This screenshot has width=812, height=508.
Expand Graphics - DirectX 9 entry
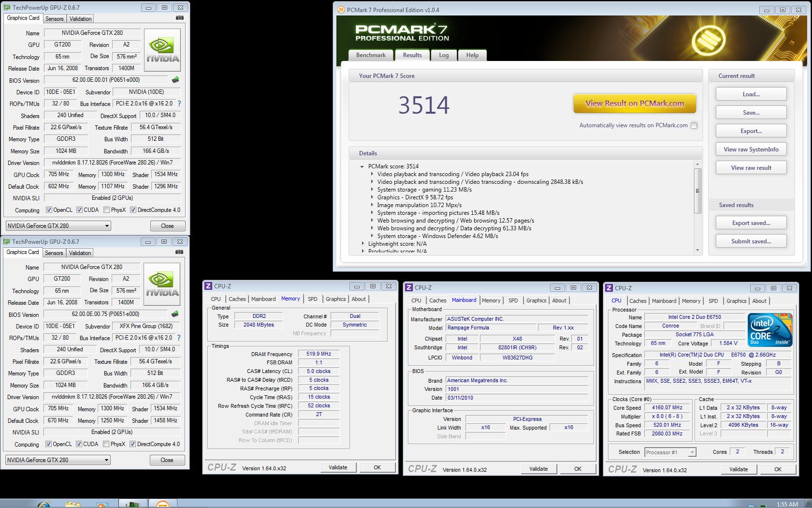pyautogui.click(x=371, y=197)
